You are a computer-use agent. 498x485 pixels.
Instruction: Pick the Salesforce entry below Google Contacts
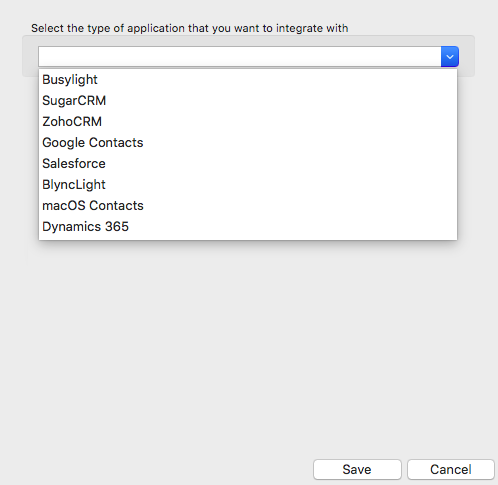248,164
